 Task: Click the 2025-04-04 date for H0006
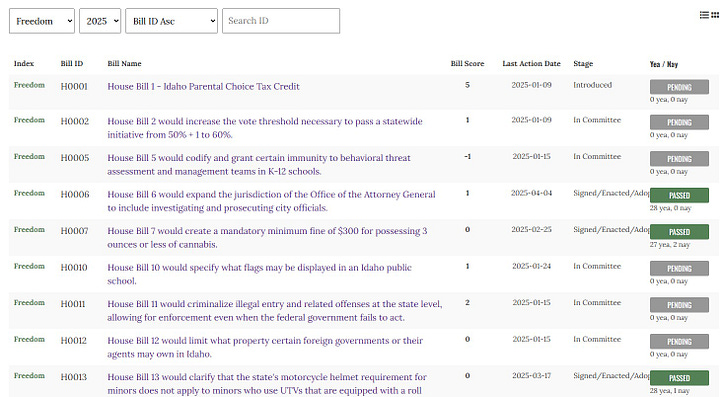tap(531, 193)
